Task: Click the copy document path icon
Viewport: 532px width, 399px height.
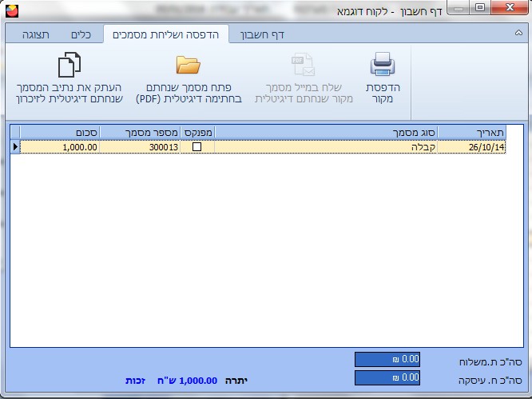Action: tap(69, 65)
